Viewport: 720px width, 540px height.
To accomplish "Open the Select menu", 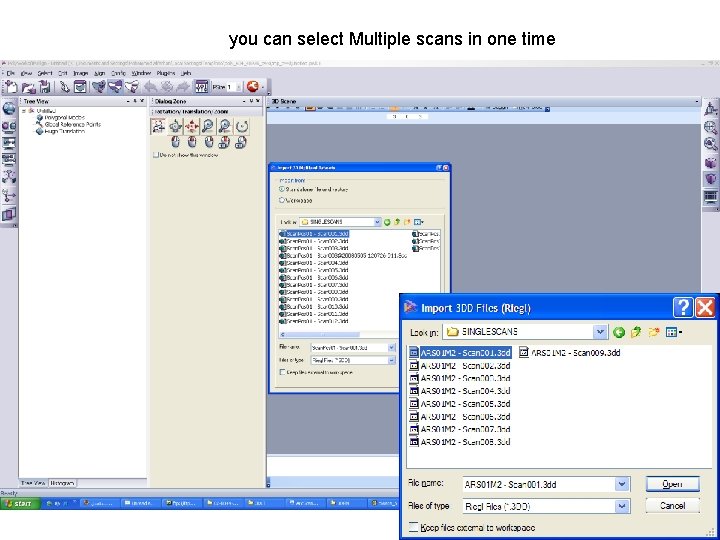I will tap(45, 73).
